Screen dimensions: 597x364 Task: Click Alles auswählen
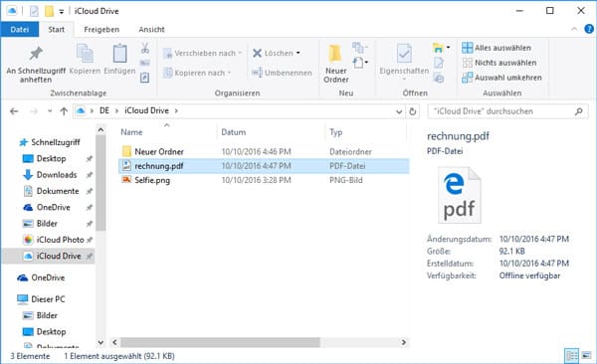point(497,48)
